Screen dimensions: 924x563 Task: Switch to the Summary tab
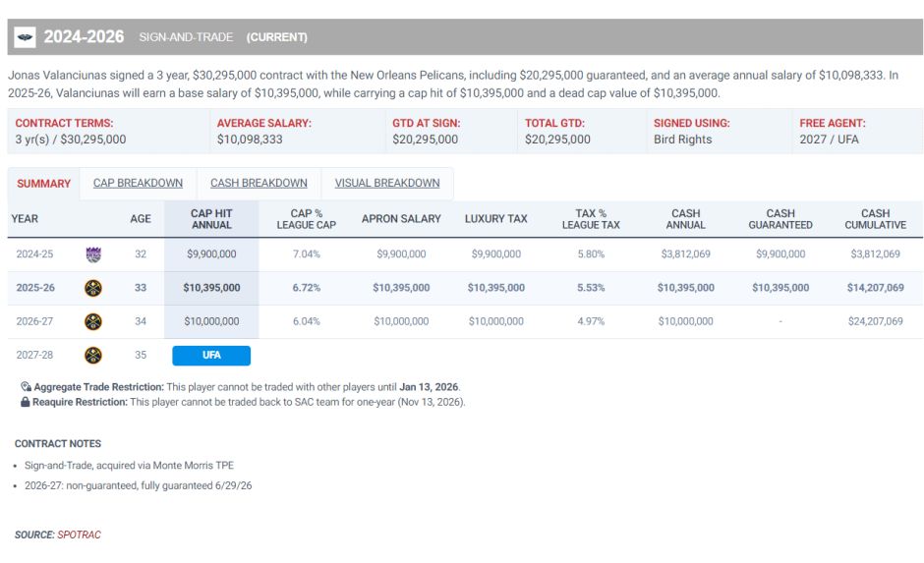pos(43,184)
